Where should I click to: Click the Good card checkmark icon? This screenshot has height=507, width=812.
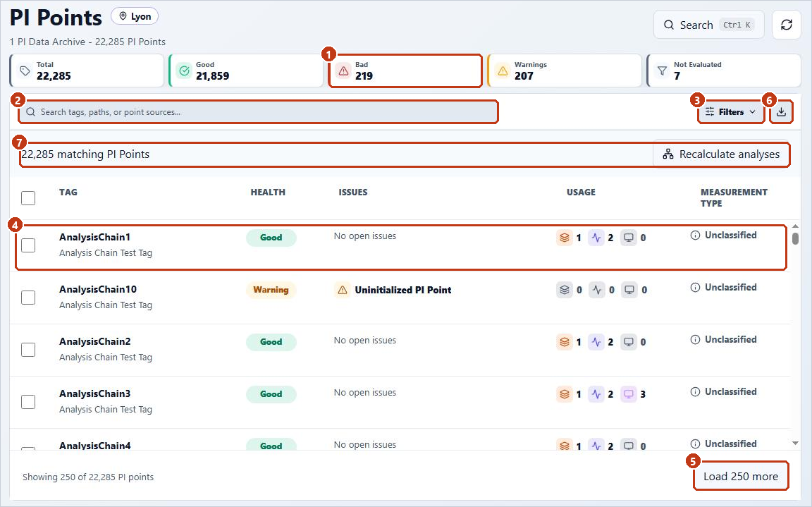[185, 71]
